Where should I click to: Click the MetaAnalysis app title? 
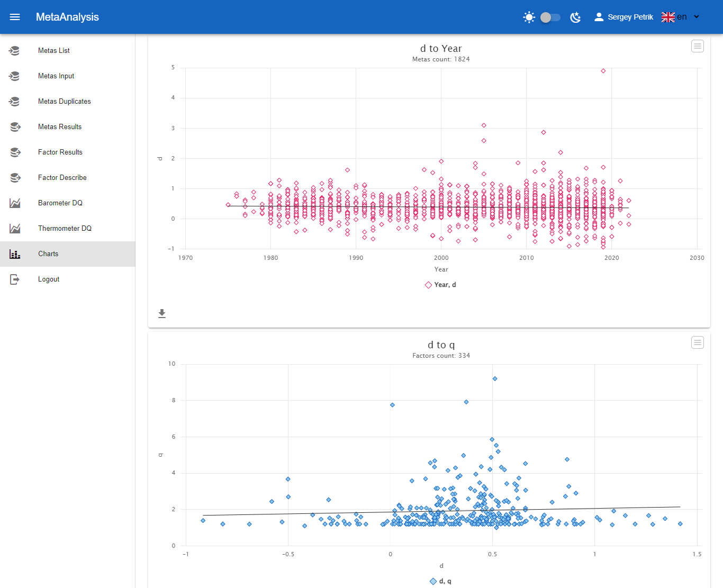tap(67, 17)
